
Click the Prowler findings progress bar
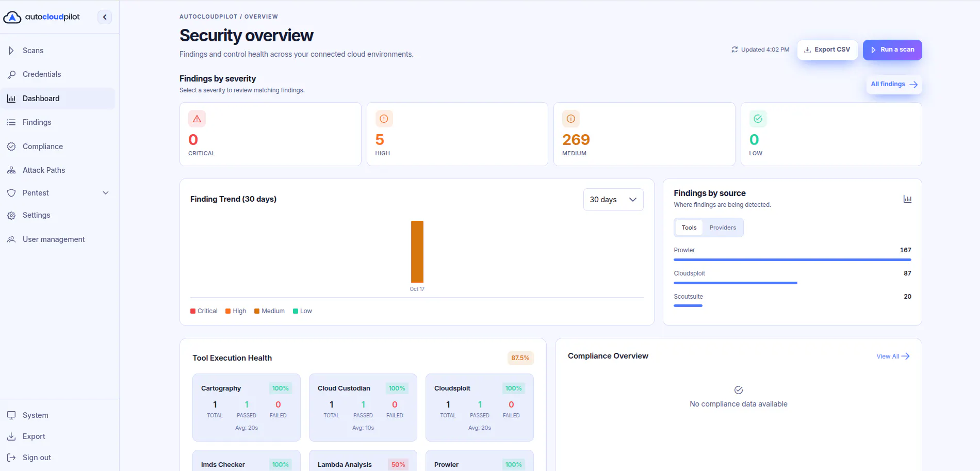pos(792,259)
